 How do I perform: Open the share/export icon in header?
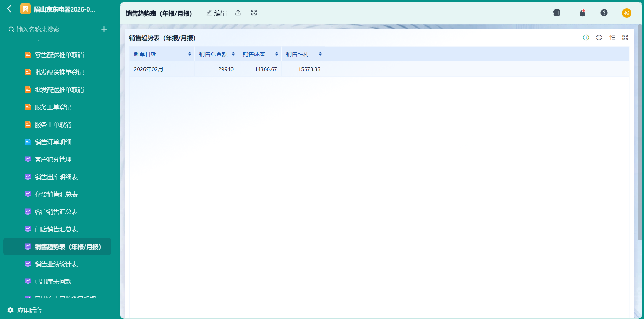click(x=238, y=13)
